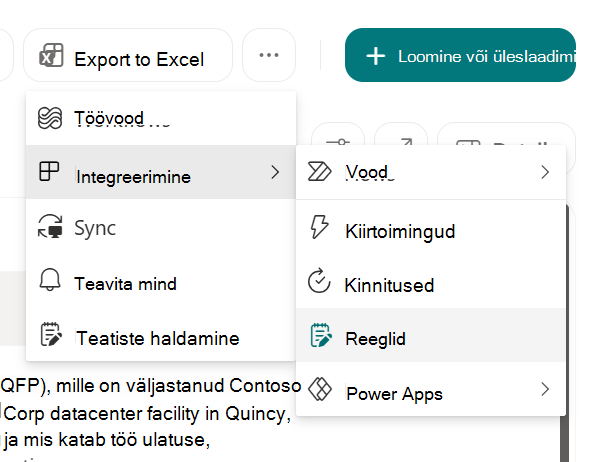Click the Teavita mind bell icon
The height and width of the screenshot is (462, 616).
(50, 280)
